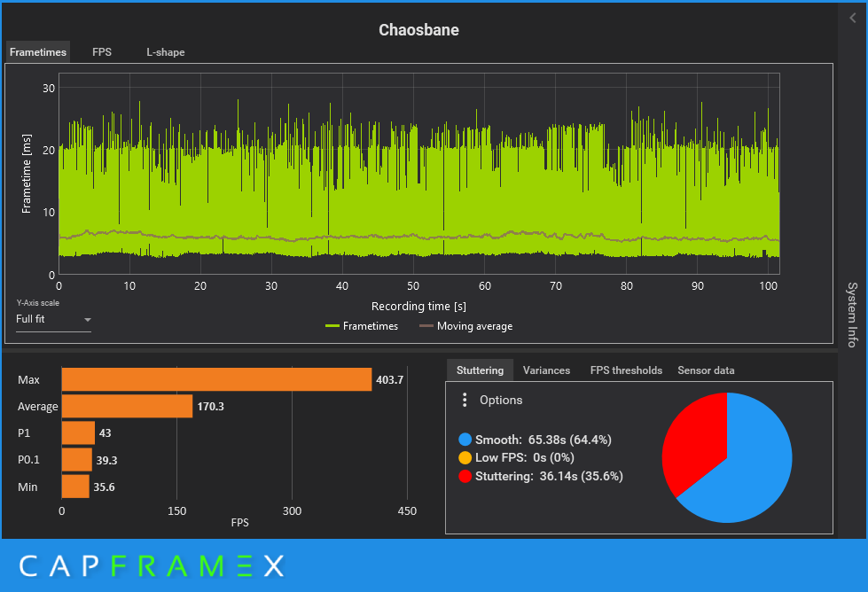868x592 pixels.
Task: Click the yellow Low FPS legend circle
Action: pyautogui.click(x=465, y=457)
